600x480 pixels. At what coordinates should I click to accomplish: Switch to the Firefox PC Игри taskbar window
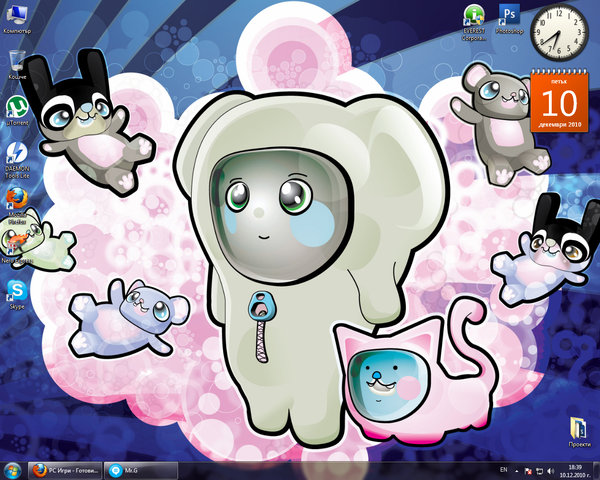[x=65, y=470]
